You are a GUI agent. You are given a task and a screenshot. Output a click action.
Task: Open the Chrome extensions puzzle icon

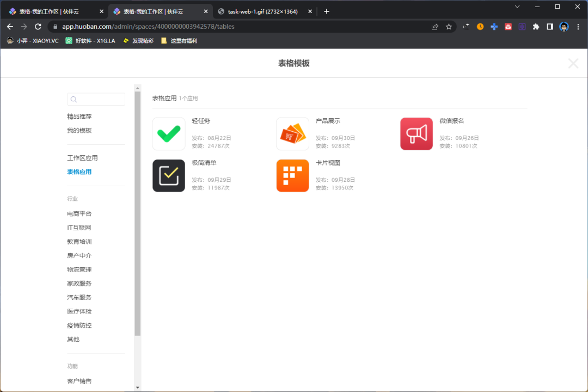536,26
